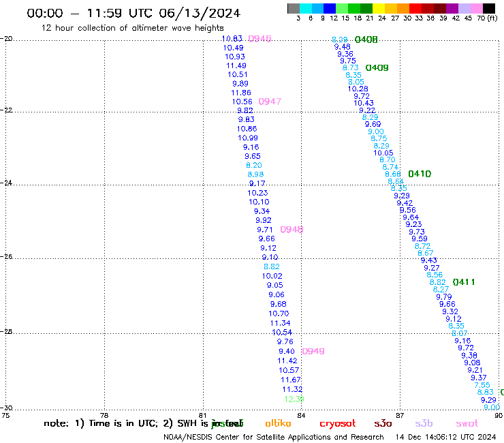This screenshot has width=504, height=443.
Task: Click the green time label 0409
Action: click(377, 68)
